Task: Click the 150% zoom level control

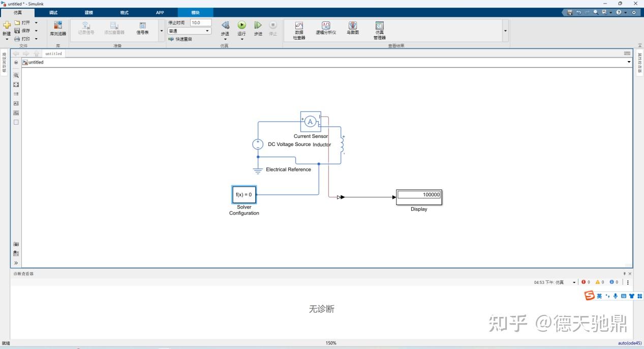Action: tap(330, 342)
